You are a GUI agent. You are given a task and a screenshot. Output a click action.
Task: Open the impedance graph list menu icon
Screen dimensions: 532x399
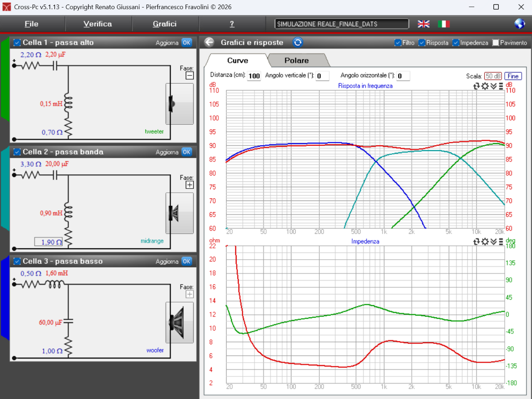pyautogui.click(x=501, y=242)
